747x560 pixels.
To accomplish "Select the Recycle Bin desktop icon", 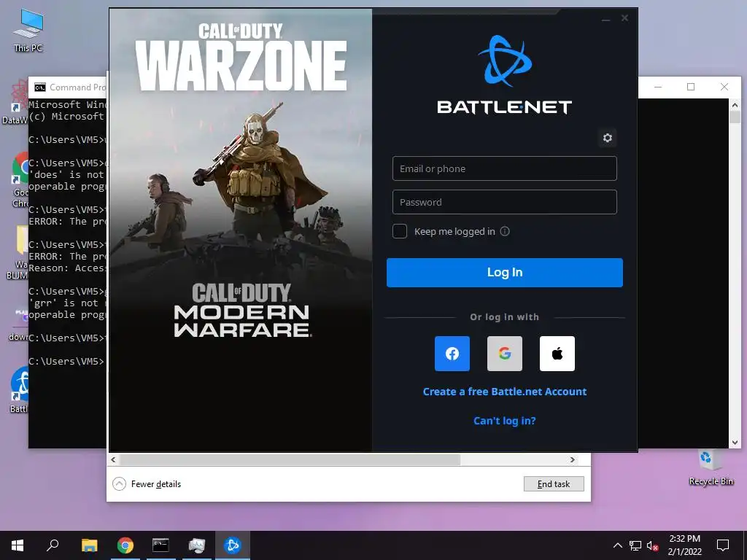I will [x=711, y=467].
